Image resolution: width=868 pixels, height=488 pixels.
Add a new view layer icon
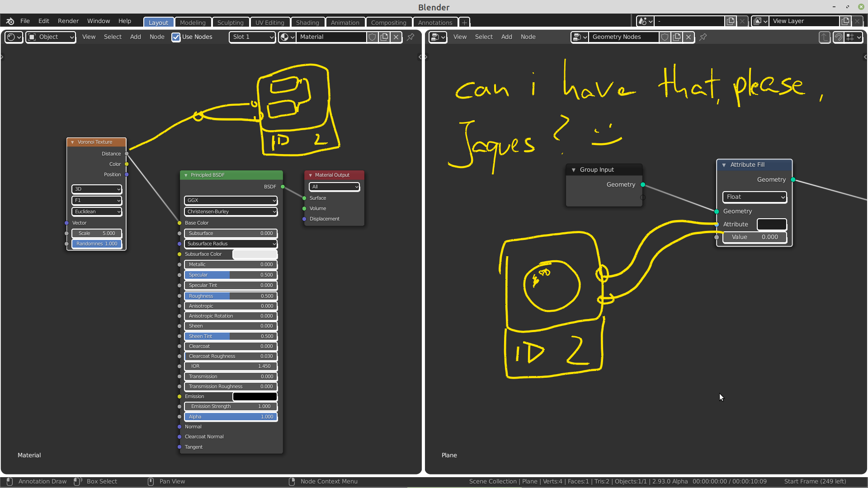point(845,21)
